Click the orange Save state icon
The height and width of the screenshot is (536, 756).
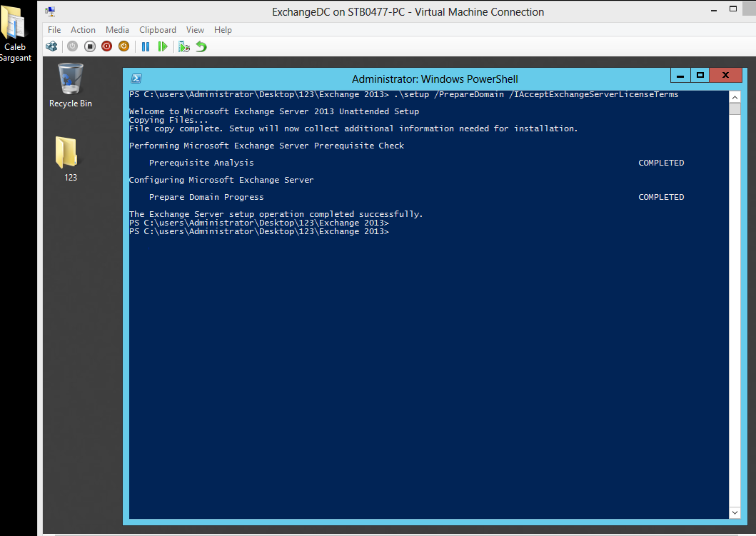[x=124, y=46]
